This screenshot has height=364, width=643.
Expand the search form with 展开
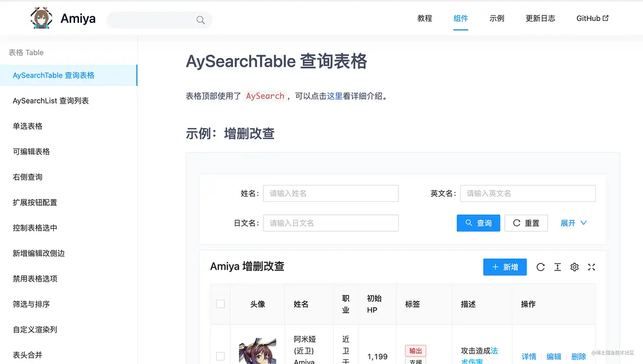pos(573,223)
